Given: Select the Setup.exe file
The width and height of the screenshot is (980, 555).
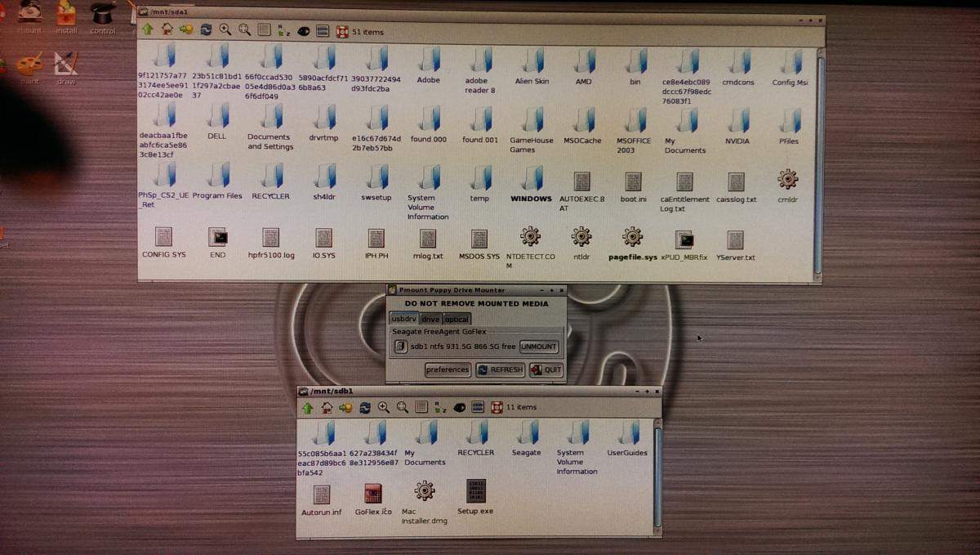Looking at the screenshot, I should pyautogui.click(x=475, y=498).
